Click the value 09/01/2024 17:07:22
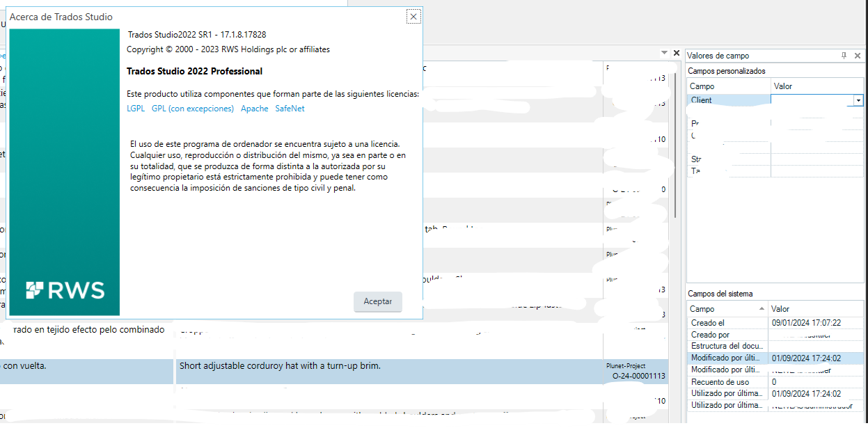The width and height of the screenshot is (868, 428). click(806, 323)
